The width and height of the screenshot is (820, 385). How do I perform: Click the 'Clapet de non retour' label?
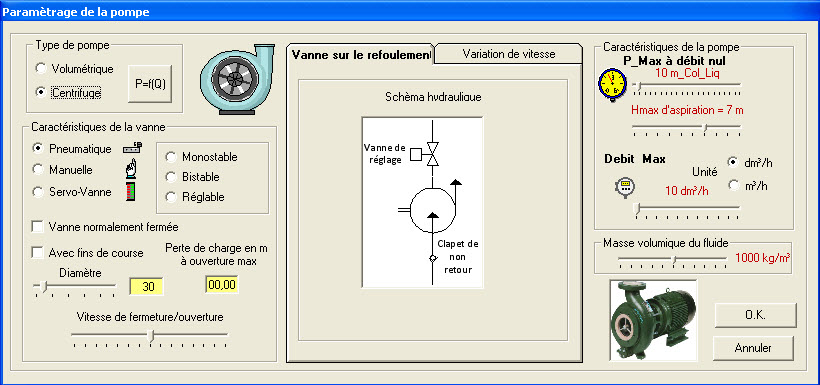click(x=457, y=257)
